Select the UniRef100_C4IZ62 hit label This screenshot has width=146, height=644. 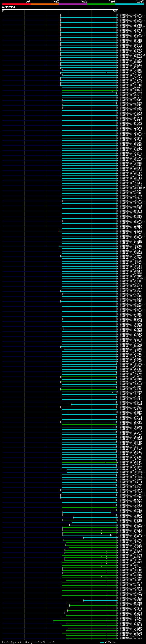click(131, 73)
